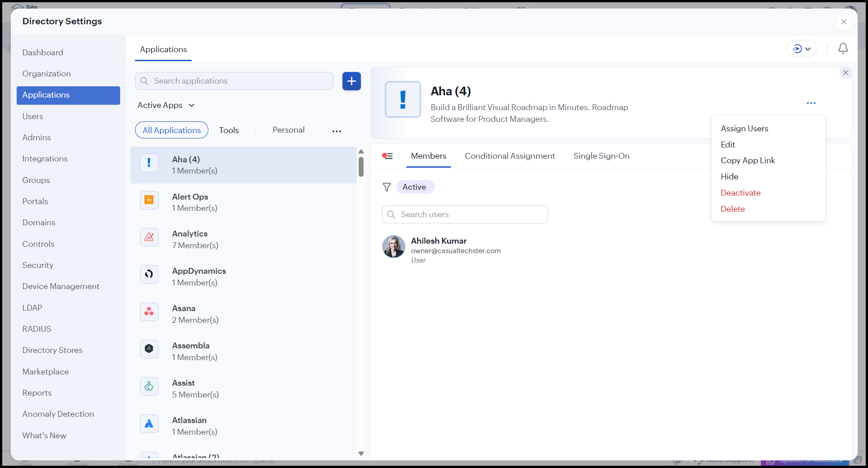Click the app list scrollbar thumb
The width and height of the screenshot is (868, 468).
pyautogui.click(x=361, y=166)
